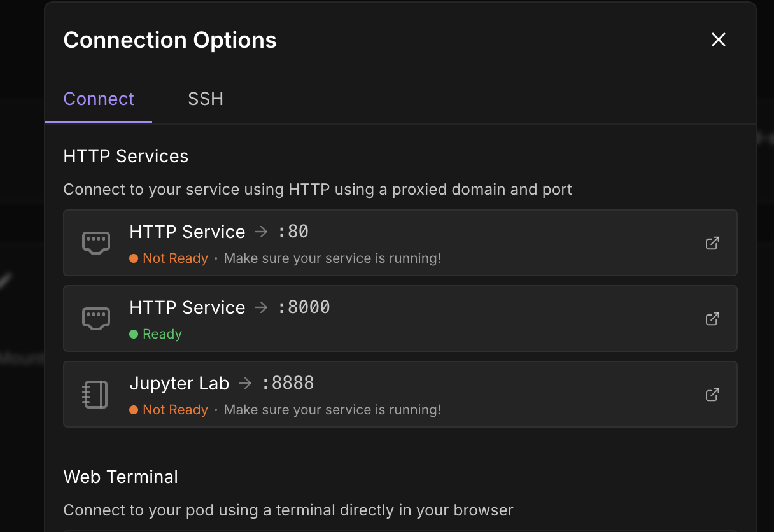Click the Ready status label under port 8000
The height and width of the screenshot is (532, 774).
(x=162, y=333)
